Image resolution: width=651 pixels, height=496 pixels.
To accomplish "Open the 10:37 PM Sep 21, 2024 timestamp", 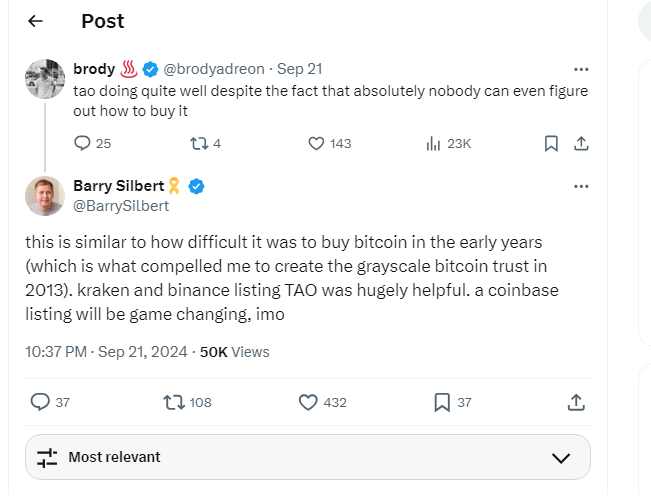I will 108,351.
